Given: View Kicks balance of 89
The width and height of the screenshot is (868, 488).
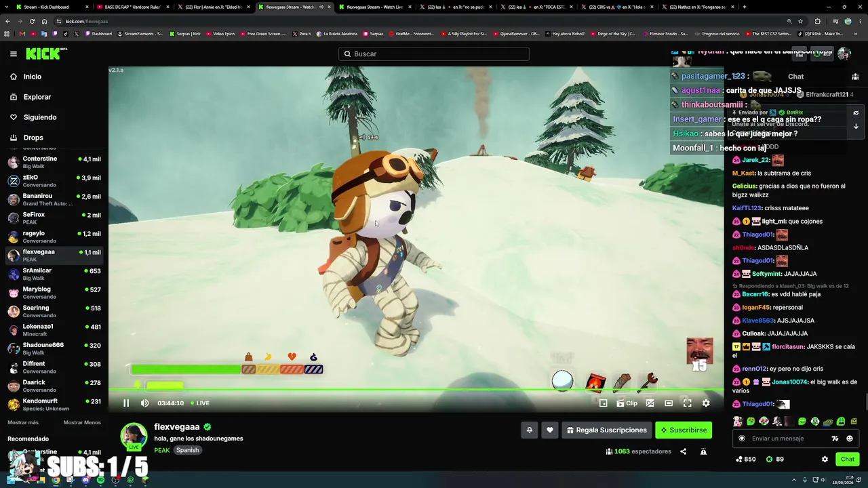Looking at the screenshot, I should 775,460.
